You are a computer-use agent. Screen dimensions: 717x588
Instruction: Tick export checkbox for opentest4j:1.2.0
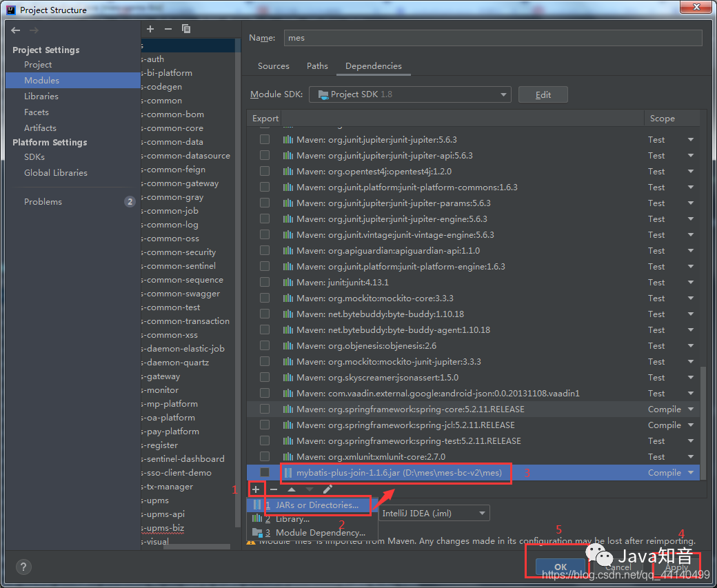[265, 172]
